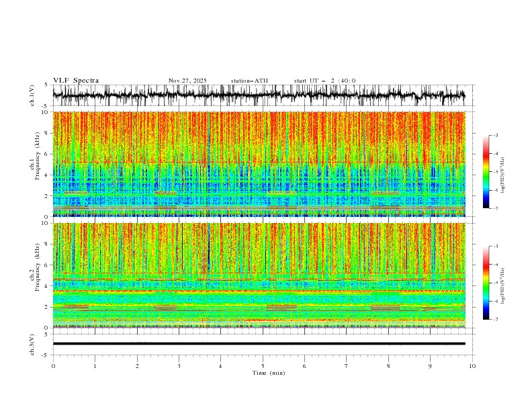
Task: Click the "ch.1(V)" waveform axis label
Action: [x=32, y=95]
